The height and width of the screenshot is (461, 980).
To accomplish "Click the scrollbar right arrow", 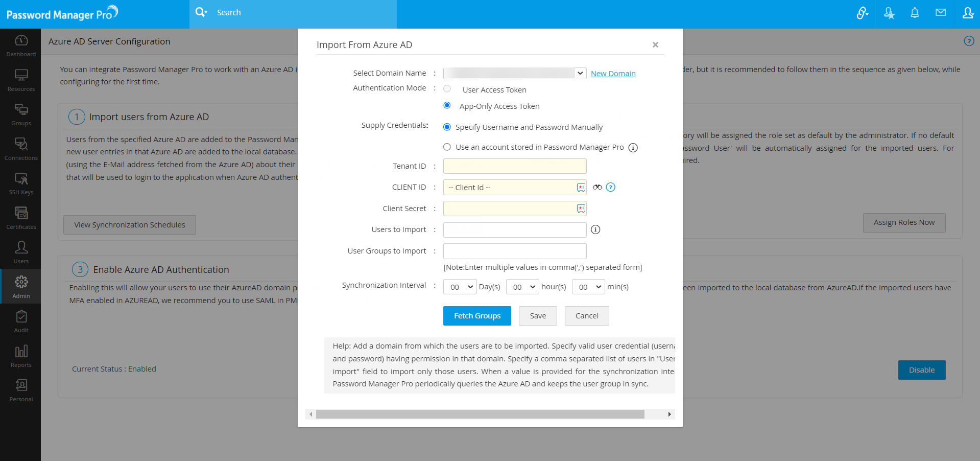I will pos(670,414).
